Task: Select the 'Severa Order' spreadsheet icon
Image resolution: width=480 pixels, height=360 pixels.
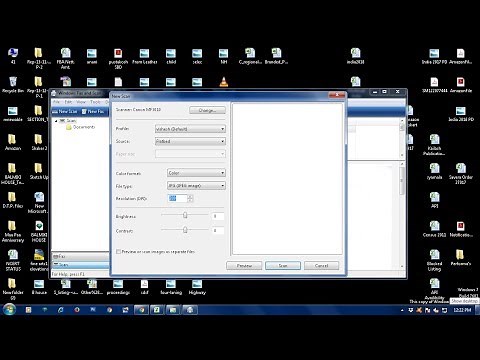Action: point(461,173)
